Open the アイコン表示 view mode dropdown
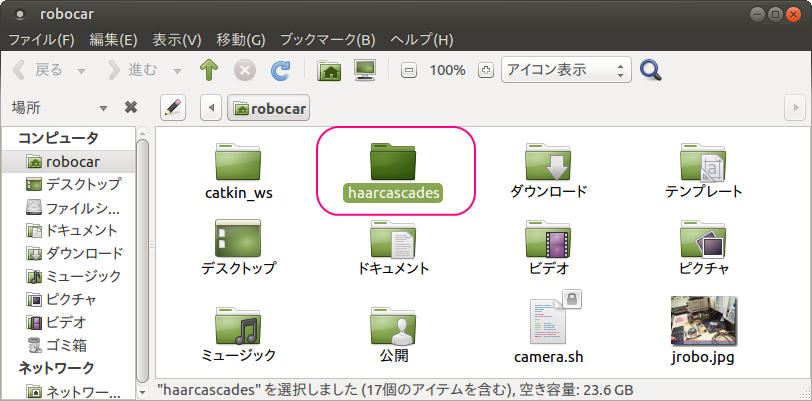Image resolution: width=812 pixels, height=401 pixels. 566,70
